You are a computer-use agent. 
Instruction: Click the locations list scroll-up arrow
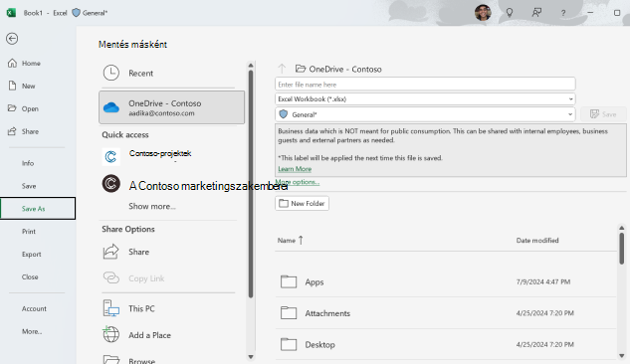(x=251, y=66)
